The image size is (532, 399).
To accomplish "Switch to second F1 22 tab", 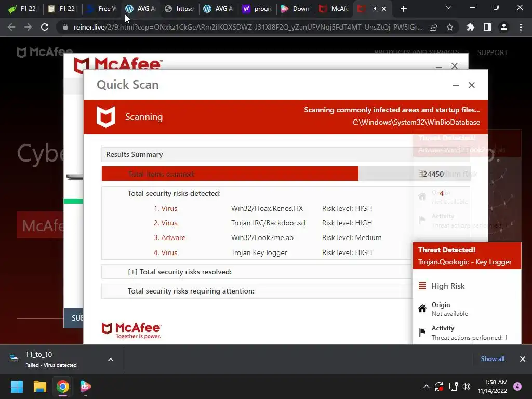I will (61, 9).
